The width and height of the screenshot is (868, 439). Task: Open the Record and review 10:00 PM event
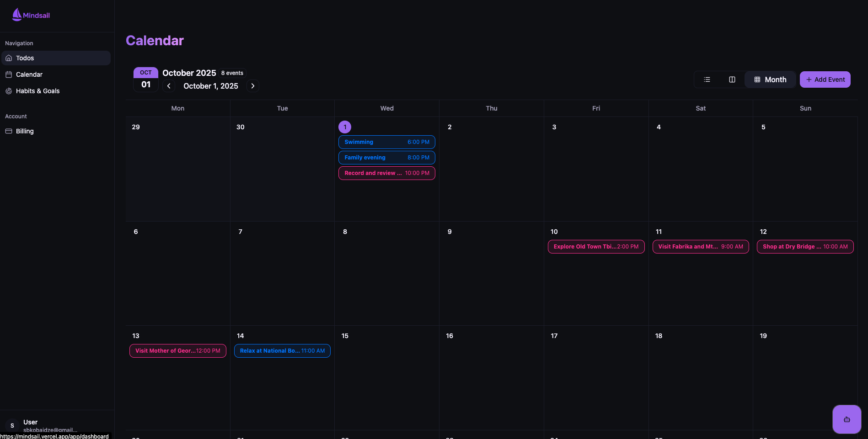click(387, 173)
